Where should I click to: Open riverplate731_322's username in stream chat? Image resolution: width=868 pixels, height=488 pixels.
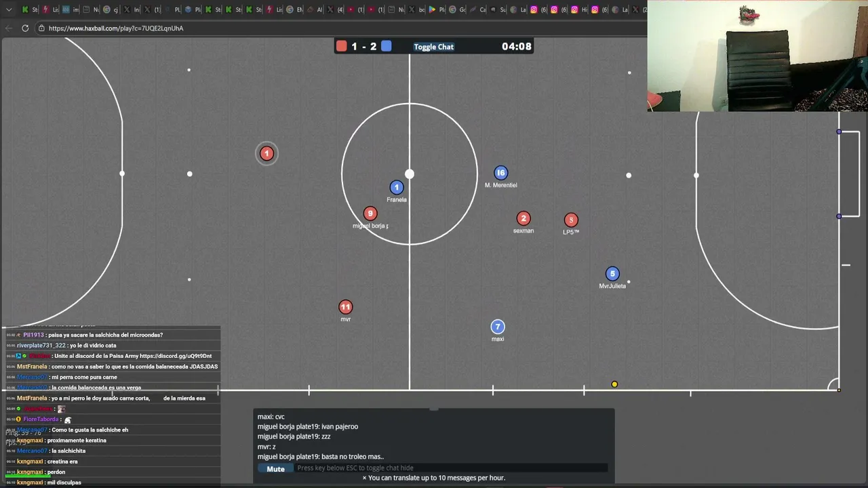click(41, 346)
